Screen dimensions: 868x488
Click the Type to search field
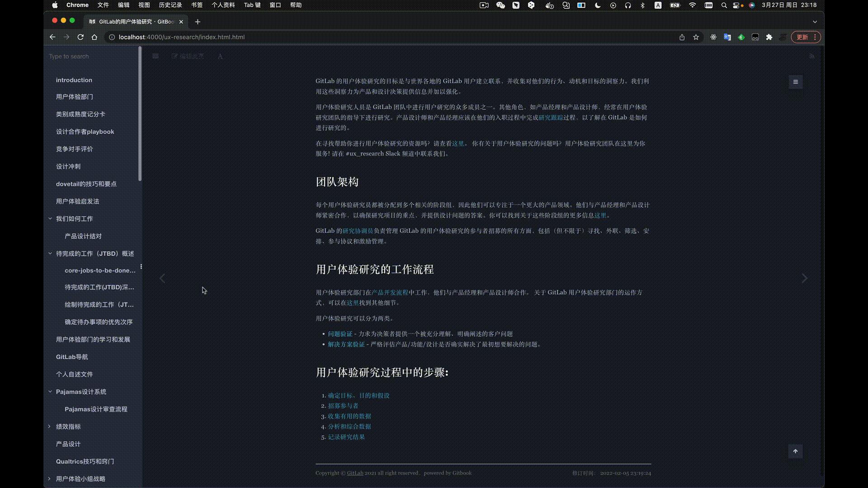[93, 56]
